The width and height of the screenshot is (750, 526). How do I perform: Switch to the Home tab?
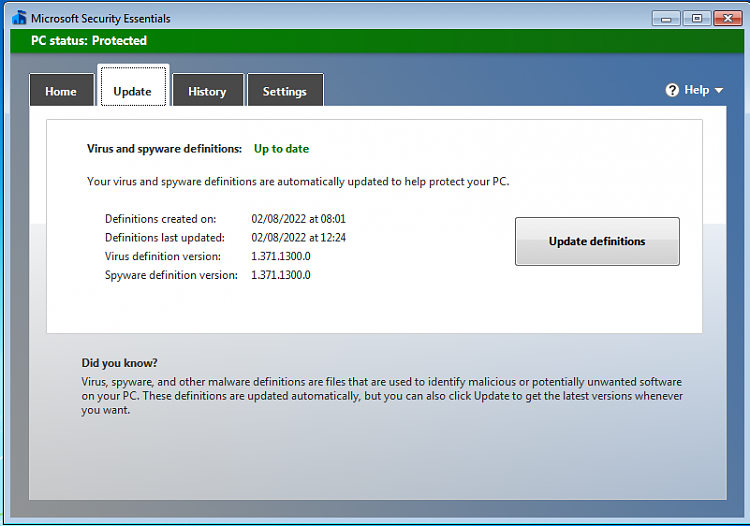tap(61, 90)
